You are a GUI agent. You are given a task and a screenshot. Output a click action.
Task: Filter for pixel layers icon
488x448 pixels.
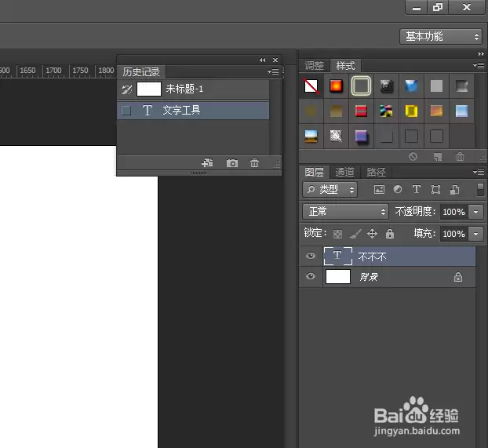click(x=379, y=189)
